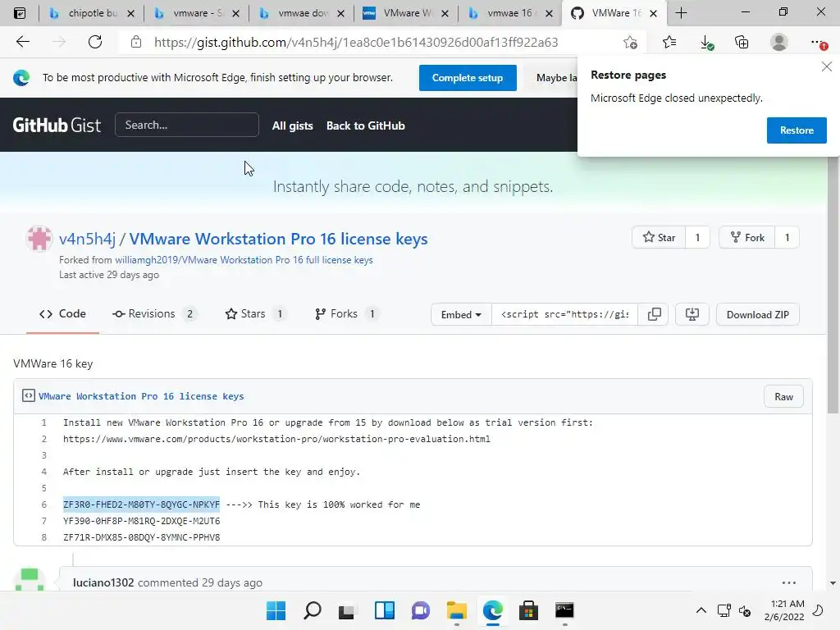The image size is (840, 630).
Task: Open File Explorer from taskbar
Action: coord(456,610)
